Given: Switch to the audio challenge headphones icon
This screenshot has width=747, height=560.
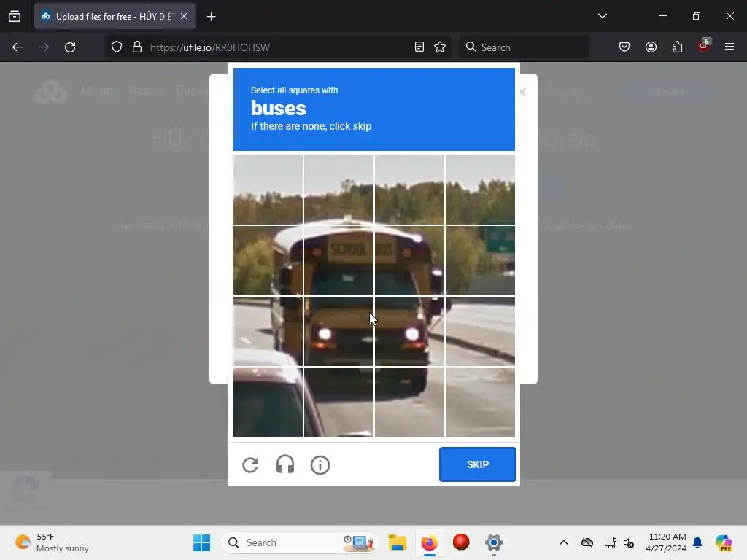Looking at the screenshot, I should [285, 464].
